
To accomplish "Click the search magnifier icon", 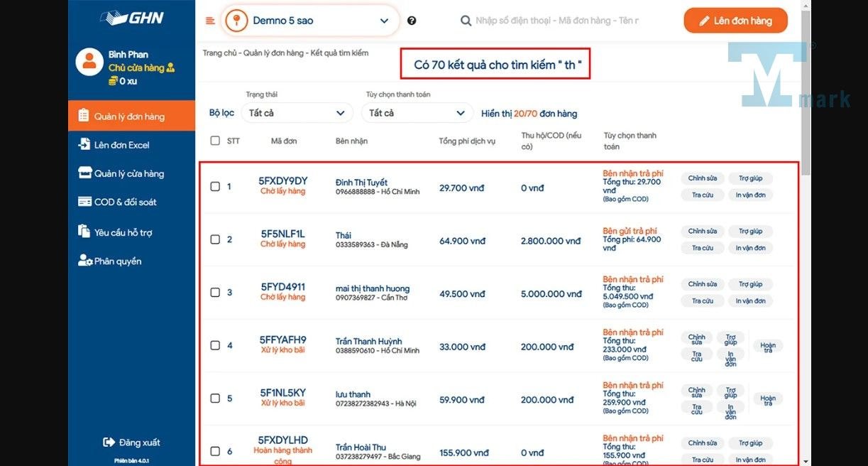I will [466, 21].
